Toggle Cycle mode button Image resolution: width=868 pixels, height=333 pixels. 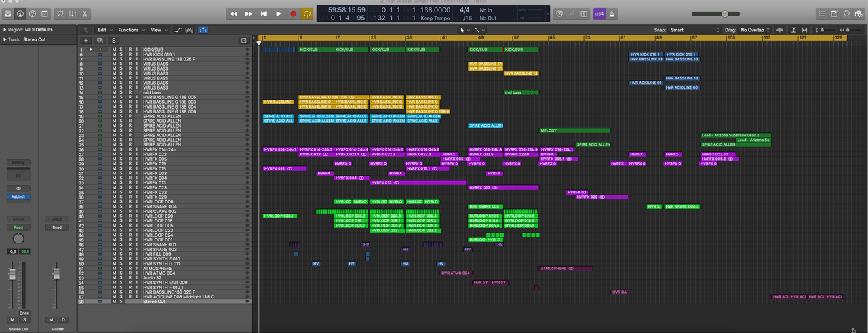coord(307,14)
